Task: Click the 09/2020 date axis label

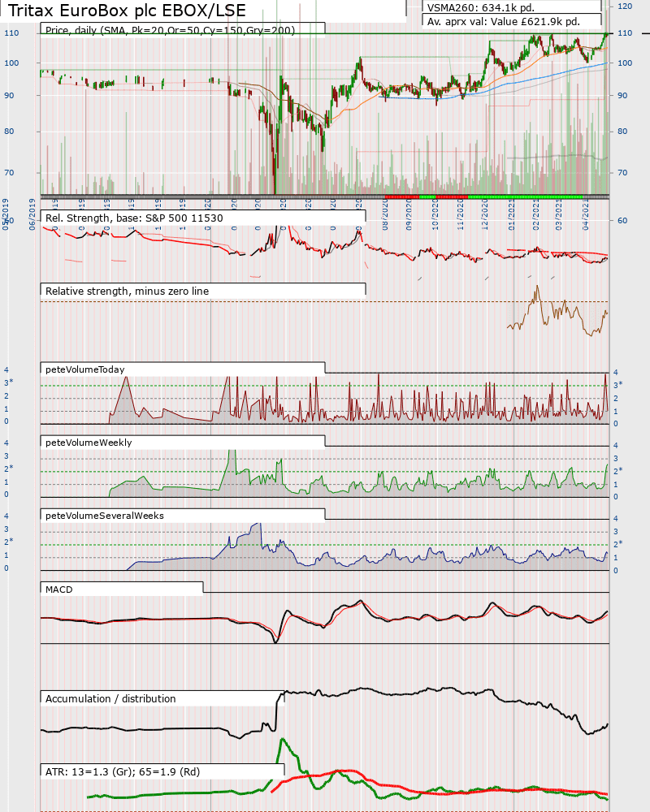Action: [x=409, y=215]
